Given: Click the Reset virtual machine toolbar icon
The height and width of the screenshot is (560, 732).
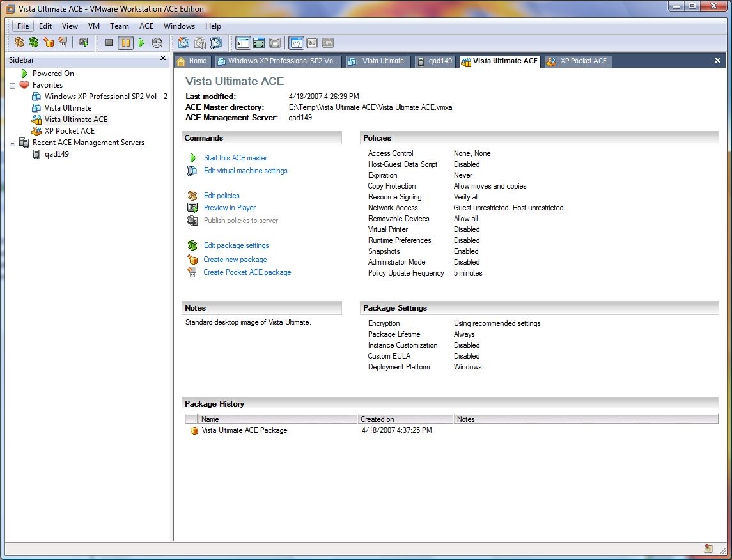Looking at the screenshot, I should (x=157, y=43).
